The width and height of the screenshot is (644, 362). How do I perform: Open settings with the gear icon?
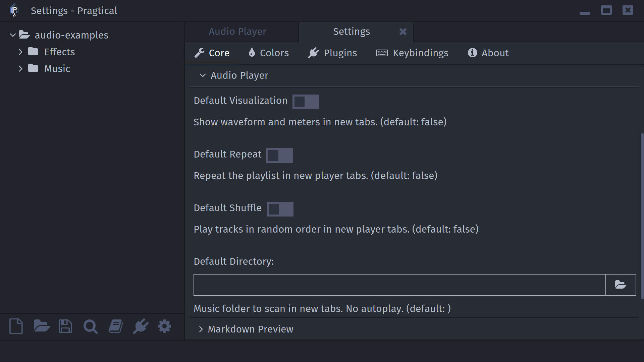[x=164, y=326]
